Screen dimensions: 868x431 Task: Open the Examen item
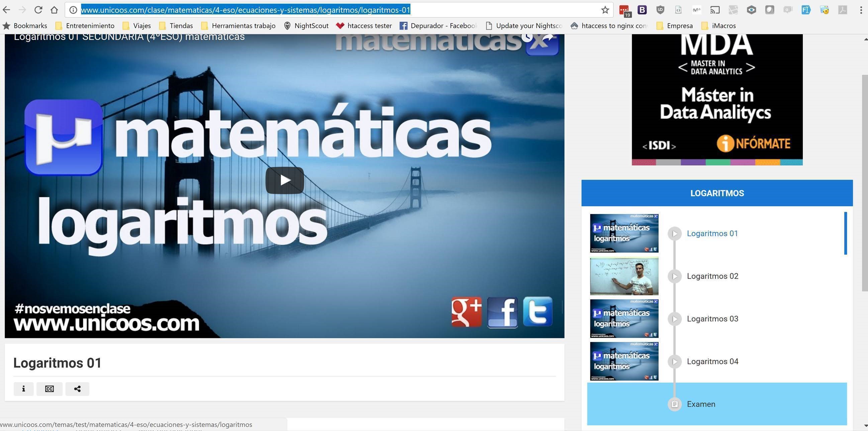tap(701, 404)
